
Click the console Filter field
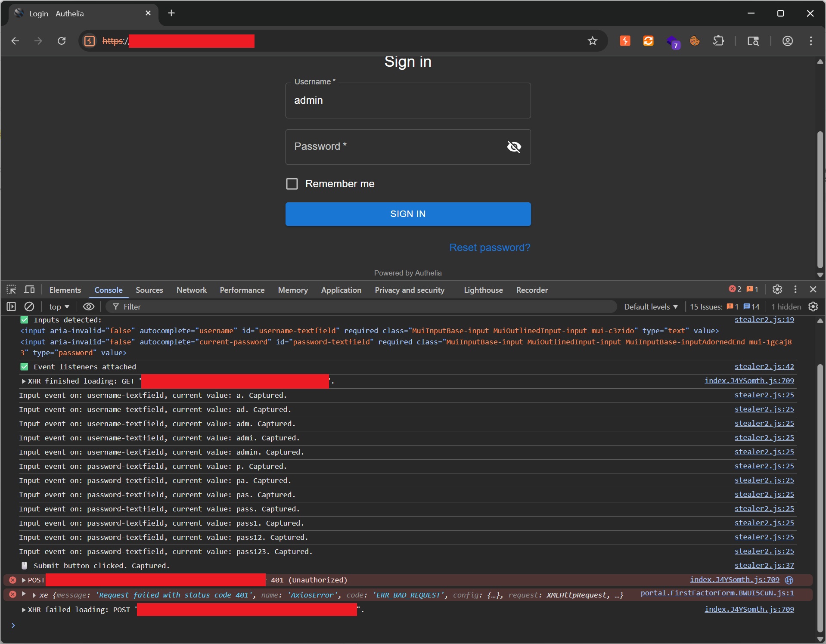[x=362, y=307]
